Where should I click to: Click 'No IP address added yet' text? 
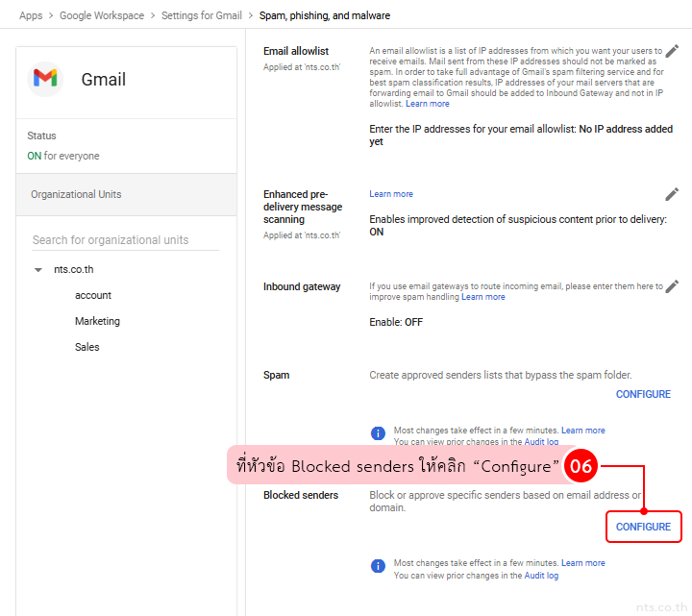pyautogui.click(x=521, y=136)
